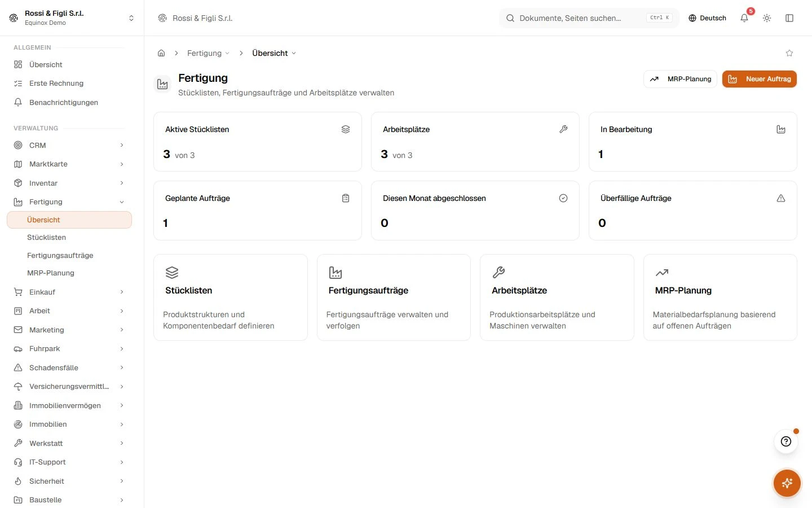Open the notifications bell icon

(x=744, y=18)
